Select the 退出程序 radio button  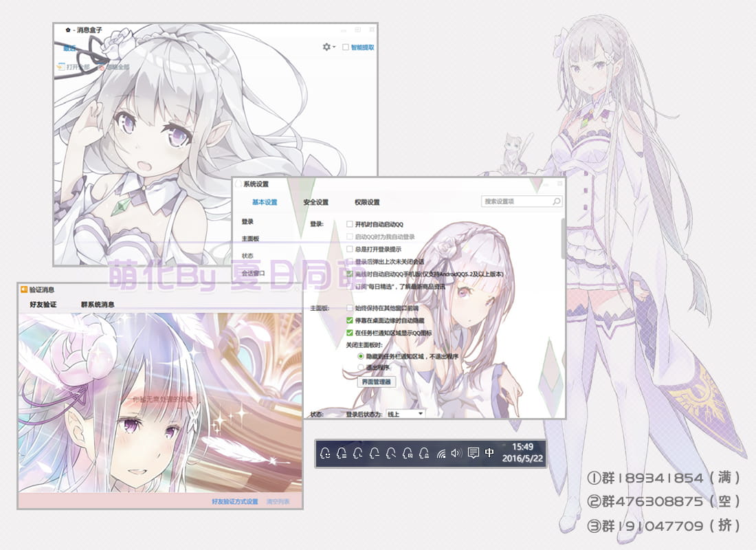click(361, 368)
